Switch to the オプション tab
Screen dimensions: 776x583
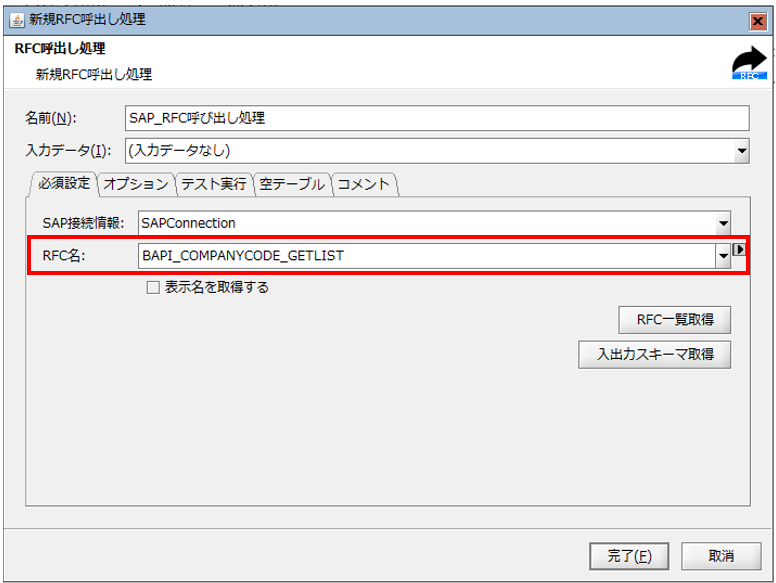[135, 184]
